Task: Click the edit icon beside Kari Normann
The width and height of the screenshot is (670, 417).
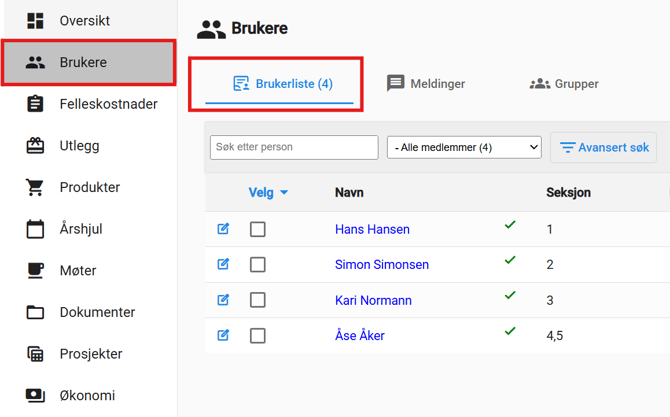Action: pos(223,300)
